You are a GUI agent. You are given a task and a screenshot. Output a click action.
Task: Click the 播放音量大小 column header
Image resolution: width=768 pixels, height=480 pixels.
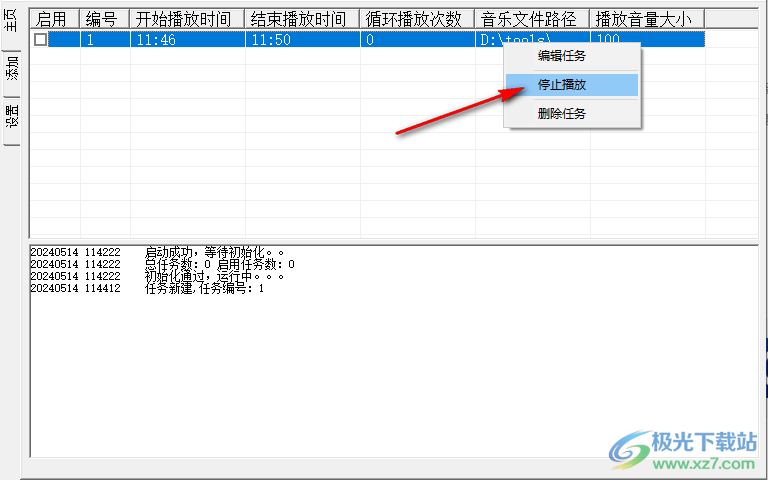646,18
